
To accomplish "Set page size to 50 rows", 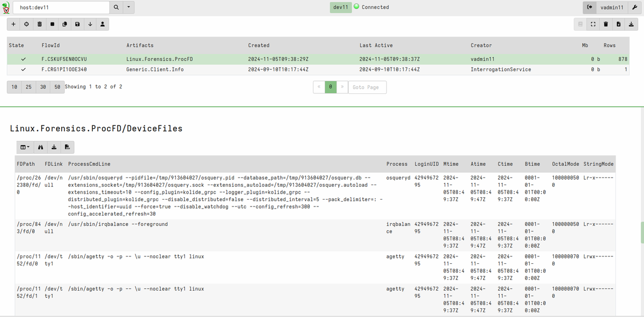I will point(57,87).
